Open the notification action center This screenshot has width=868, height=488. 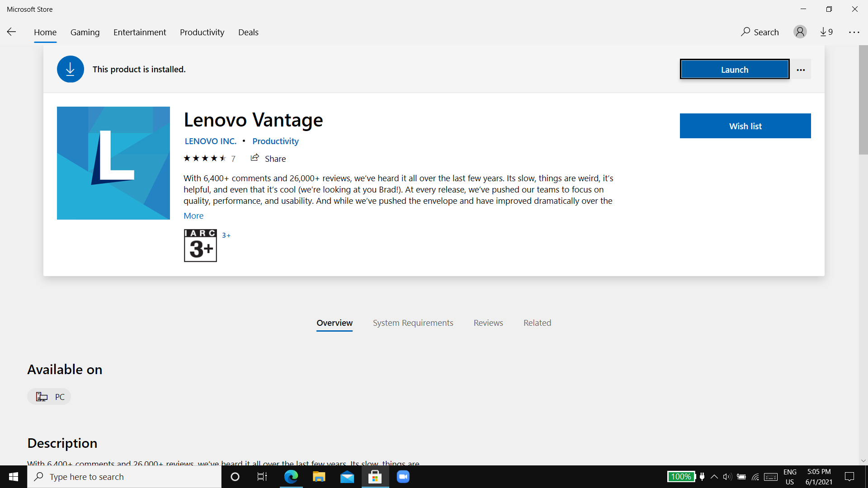[849, 477]
